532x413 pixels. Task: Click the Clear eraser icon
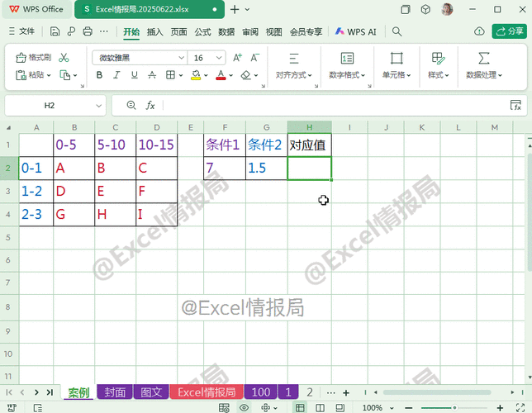tap(245, 75)
